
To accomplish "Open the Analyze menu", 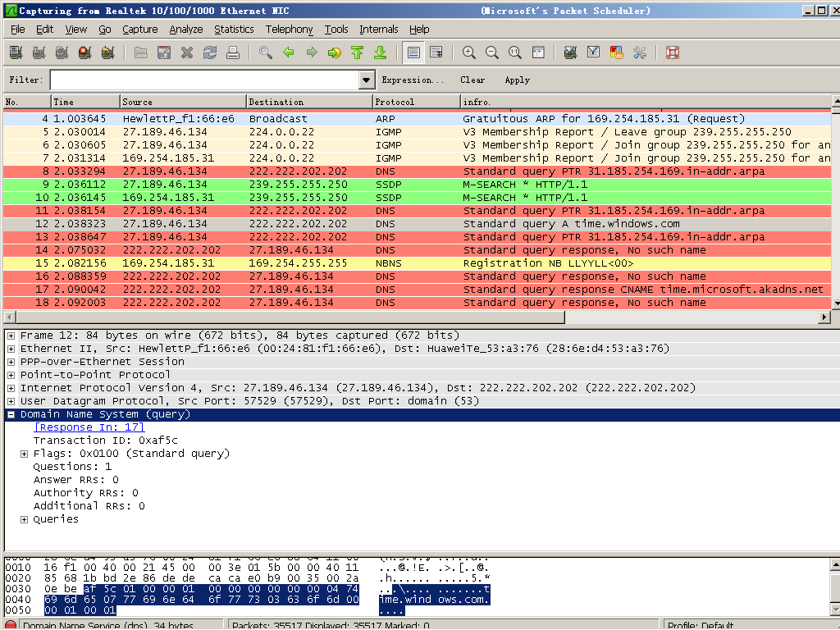I will point(186,30).
